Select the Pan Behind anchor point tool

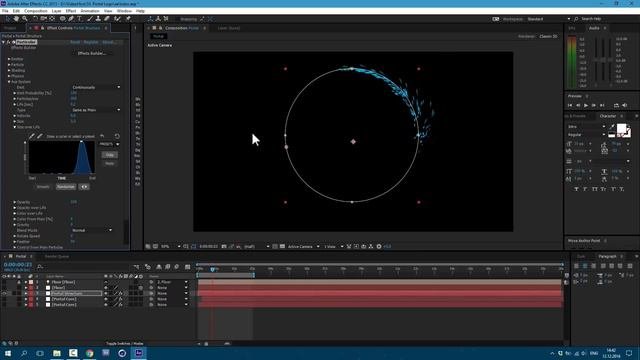[x=52, y=19]
